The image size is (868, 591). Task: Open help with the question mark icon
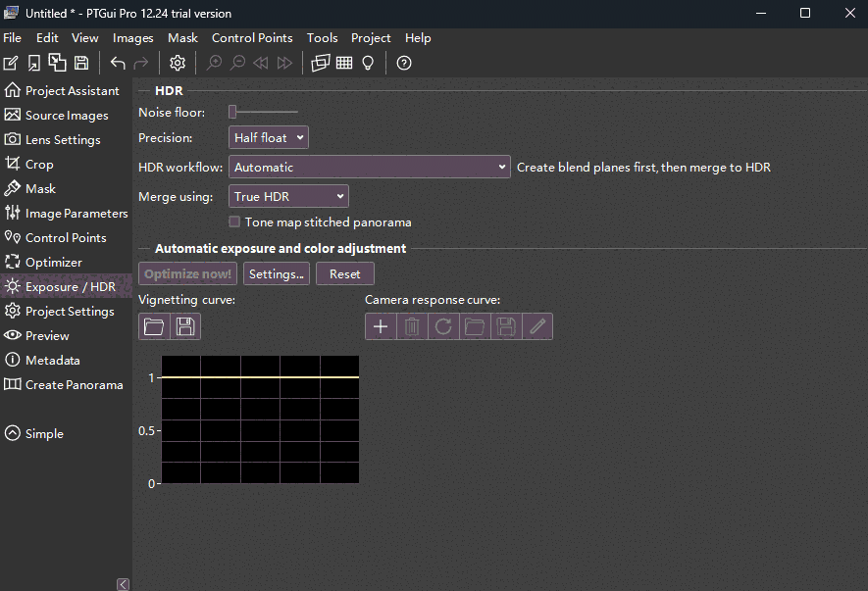(x=403, y=63)
